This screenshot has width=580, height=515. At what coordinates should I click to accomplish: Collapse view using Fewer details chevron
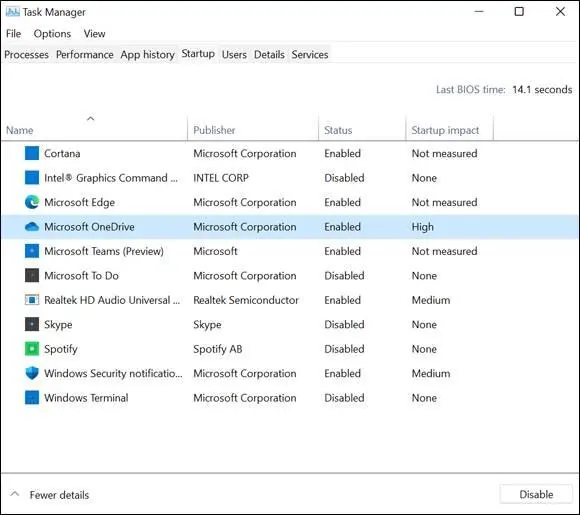point(15,494)
